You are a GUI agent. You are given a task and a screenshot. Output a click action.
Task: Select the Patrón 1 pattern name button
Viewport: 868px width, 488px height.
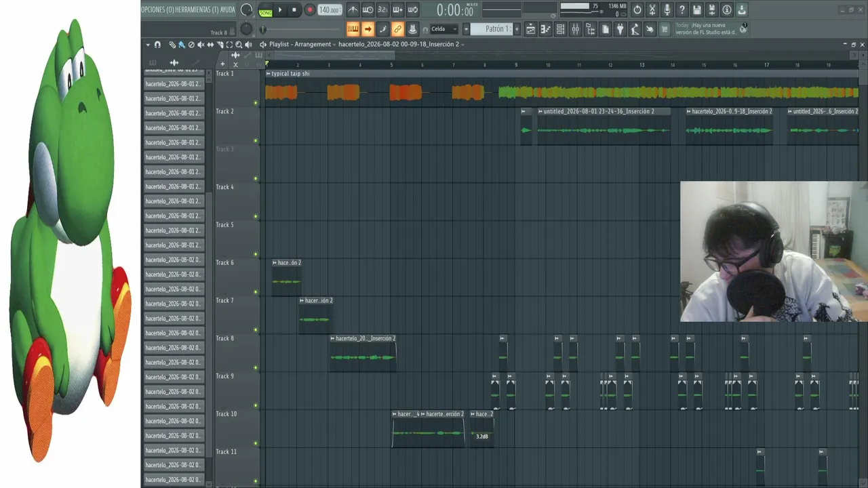(x=492, y=29)
